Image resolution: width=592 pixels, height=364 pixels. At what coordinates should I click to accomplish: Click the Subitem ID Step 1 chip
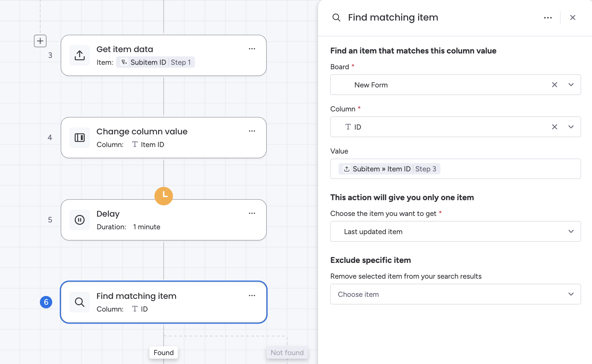155,62
